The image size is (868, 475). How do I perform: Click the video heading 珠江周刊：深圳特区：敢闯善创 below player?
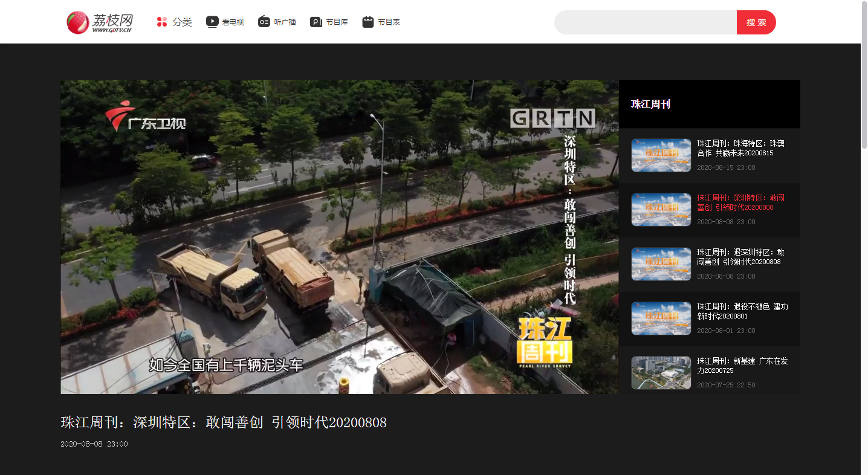[224, 422]
